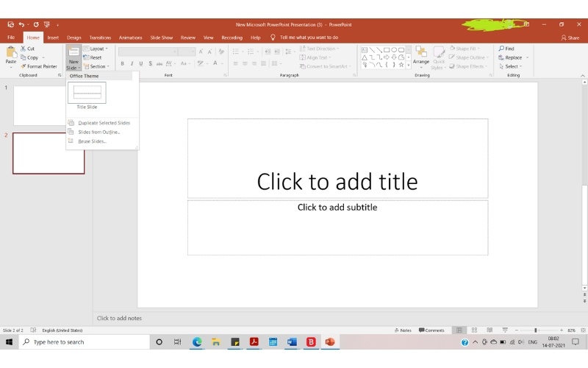
Task: Toggle text Shadow formatting
Action: coord(151,63)
